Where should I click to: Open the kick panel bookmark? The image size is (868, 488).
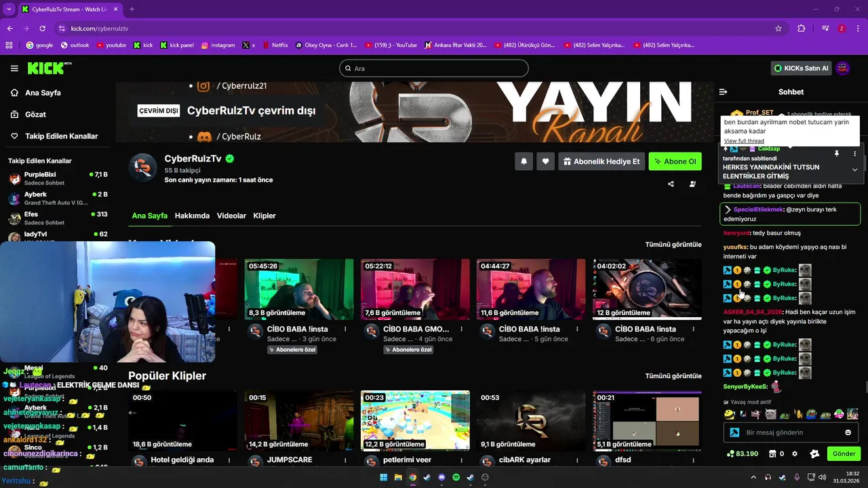coord(177,45)
